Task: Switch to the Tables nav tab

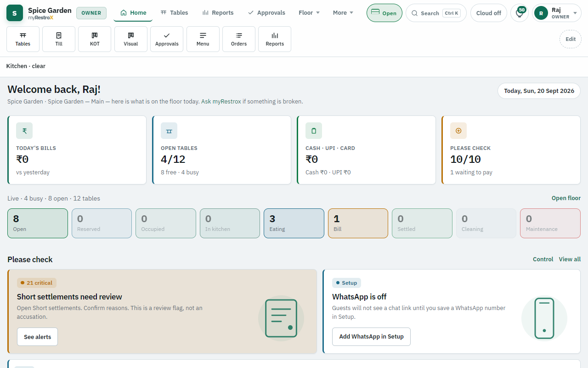Action: tap(175, 13)
